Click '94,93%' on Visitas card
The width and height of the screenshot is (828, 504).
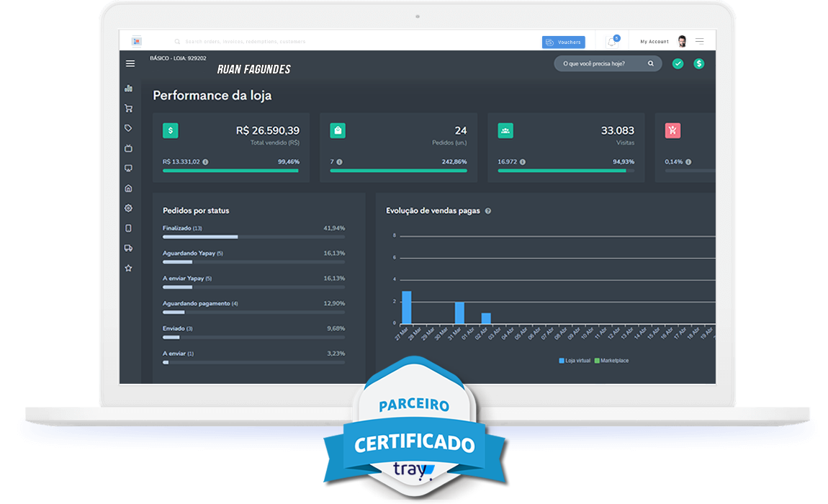coord(624,162)
